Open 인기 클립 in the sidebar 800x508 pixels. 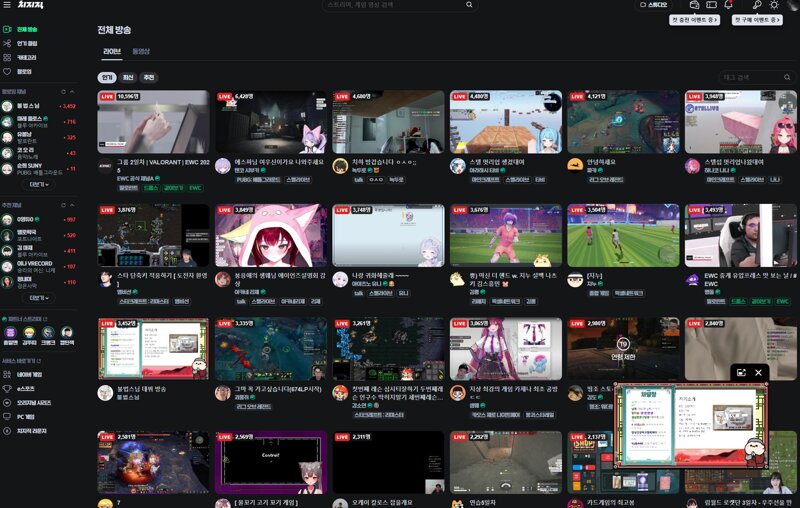20,43
